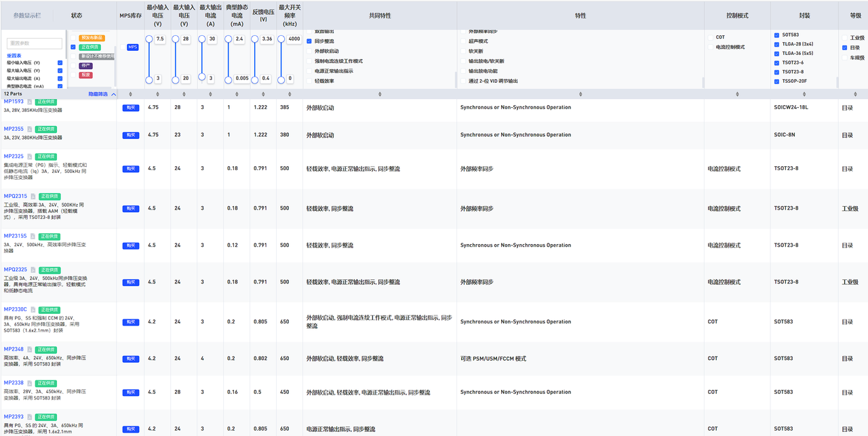Click the 共同特性 column header
The image size is (868, 436).
pos(380,15)
